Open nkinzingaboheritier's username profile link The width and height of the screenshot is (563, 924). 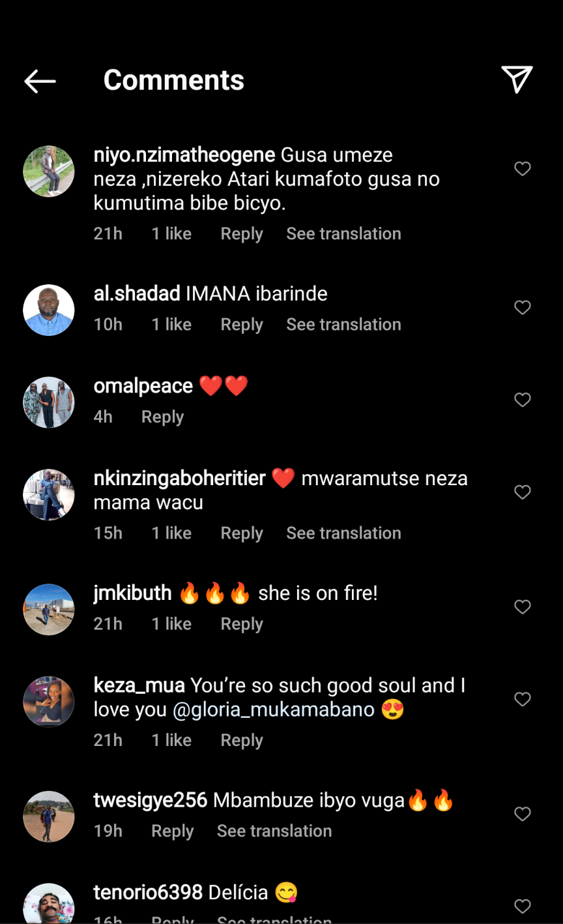(x=180, y=478)
